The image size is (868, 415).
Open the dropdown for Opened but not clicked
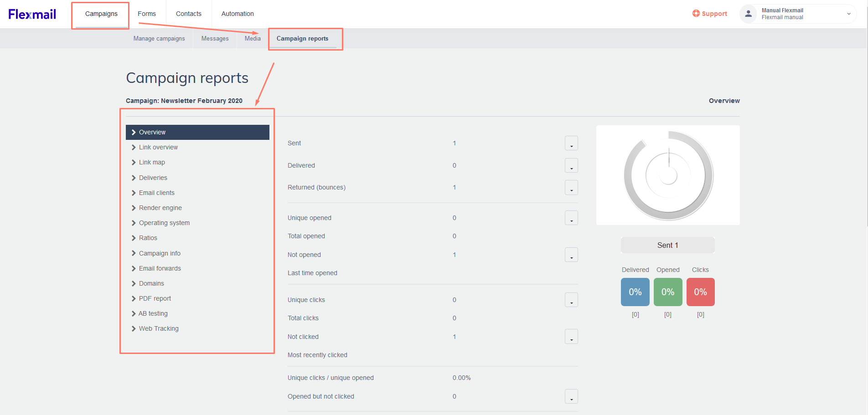pyautogui.click(x=571, y=396)
